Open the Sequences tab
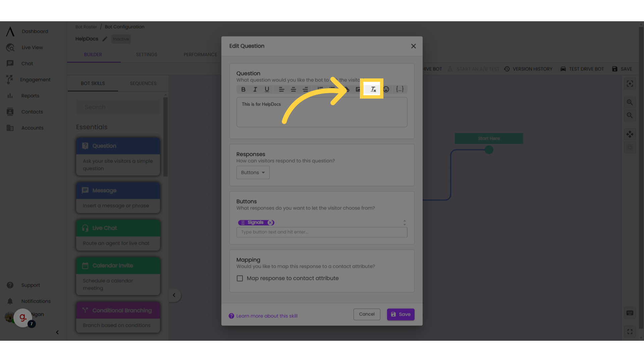Image resolution: width=644 pixels, height=362 pixels. 143,83
